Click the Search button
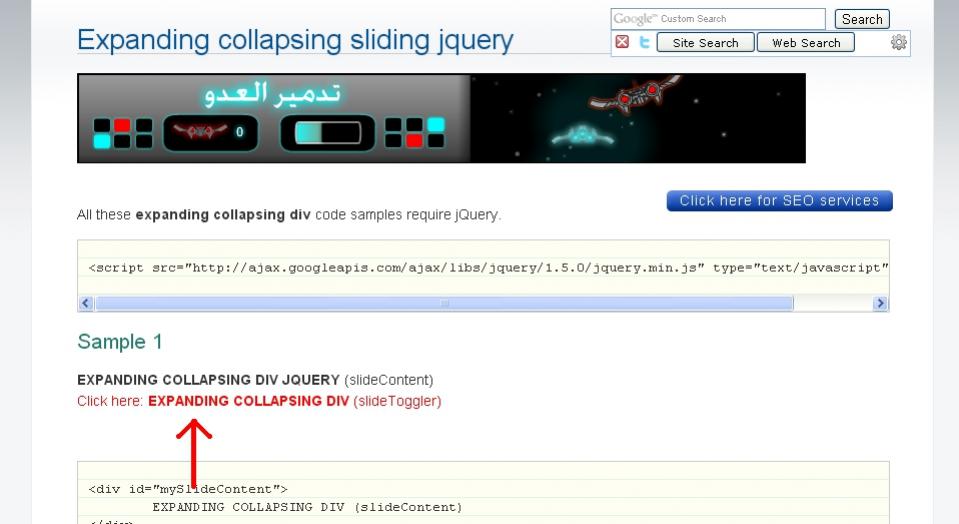Image resolution: width=959 pixels, height=524 pixels. coord(862,19)
